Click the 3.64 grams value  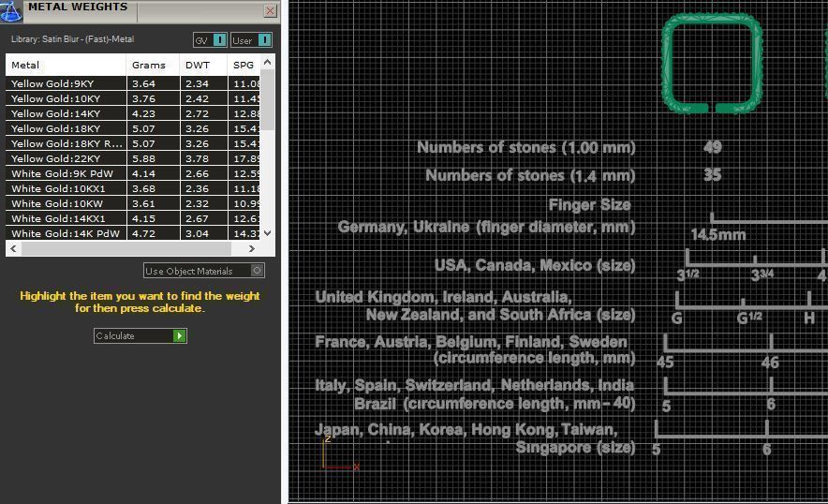(x=143, y=83)
